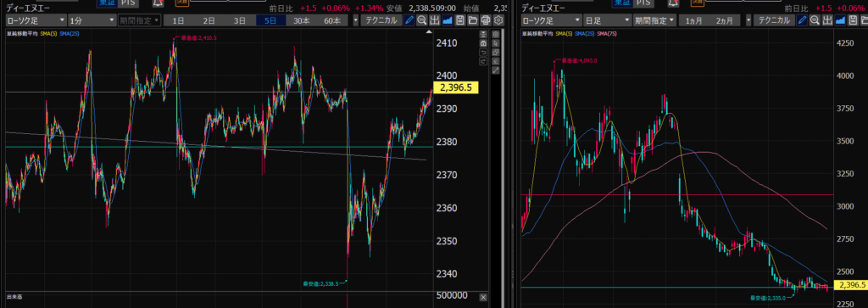
Task: Click the print icon in left chart toolbar
Action: (x=485, y=20)
